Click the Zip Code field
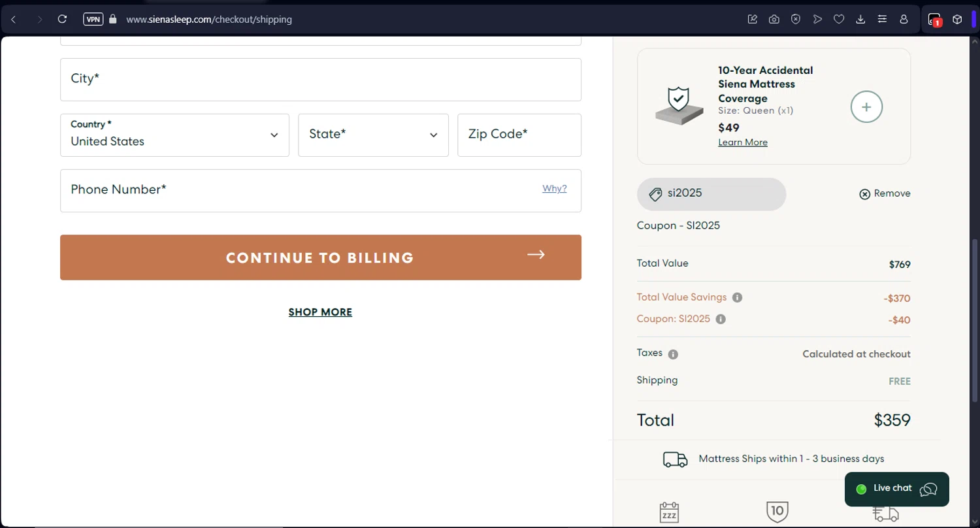 point(519,135)
